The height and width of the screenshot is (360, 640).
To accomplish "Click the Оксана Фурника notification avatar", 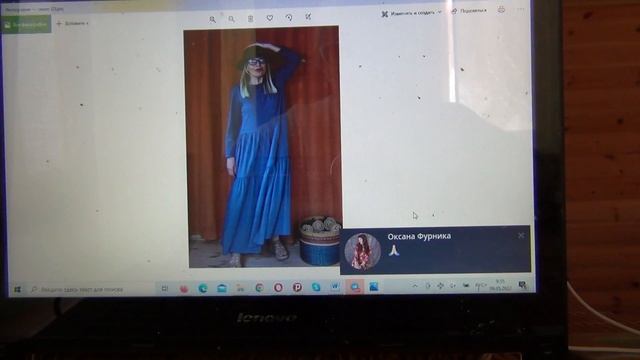I will click(x=362, y=251).
